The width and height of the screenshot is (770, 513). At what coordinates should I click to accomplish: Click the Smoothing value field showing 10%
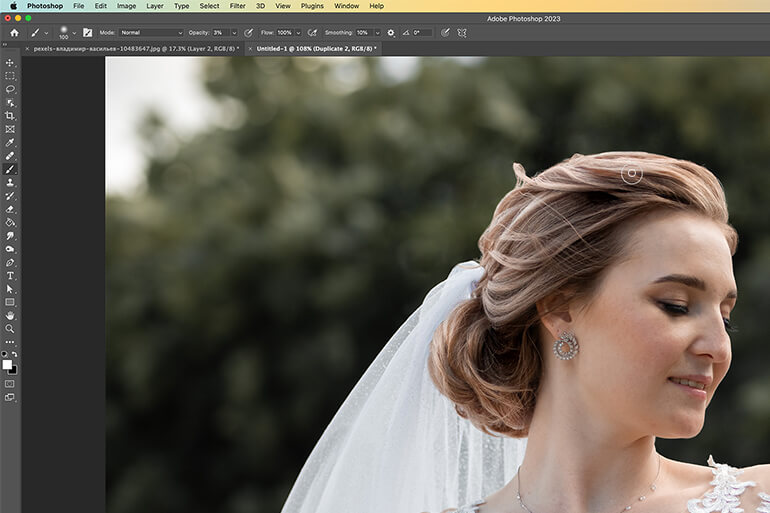pos(364,33)
